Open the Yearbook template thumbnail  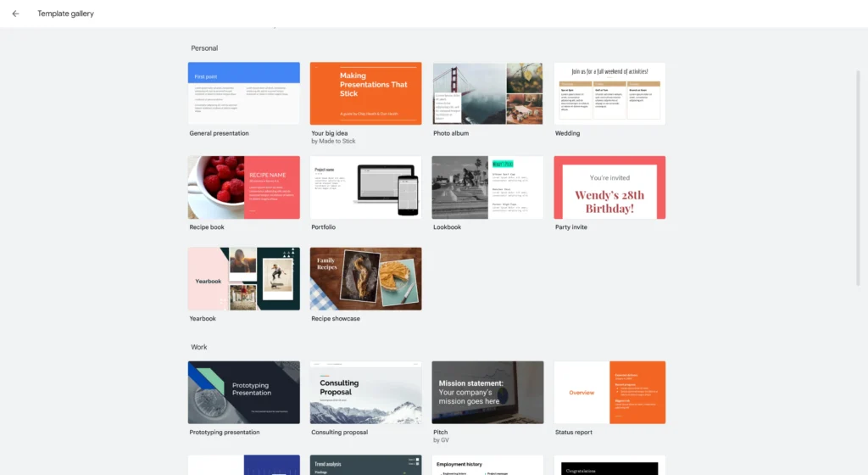coord(243,278)
